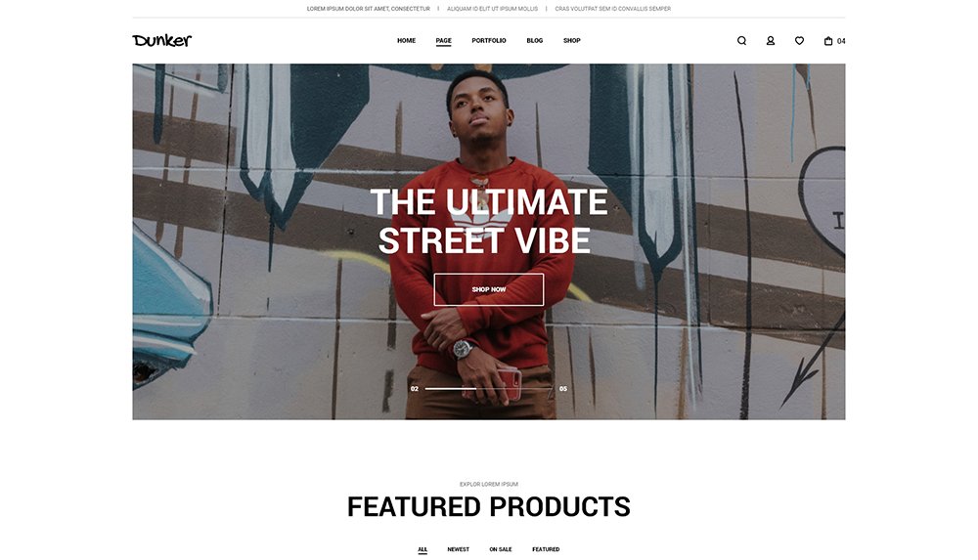
Task: Switch to the On Sale tab
Action: [500, 549]
